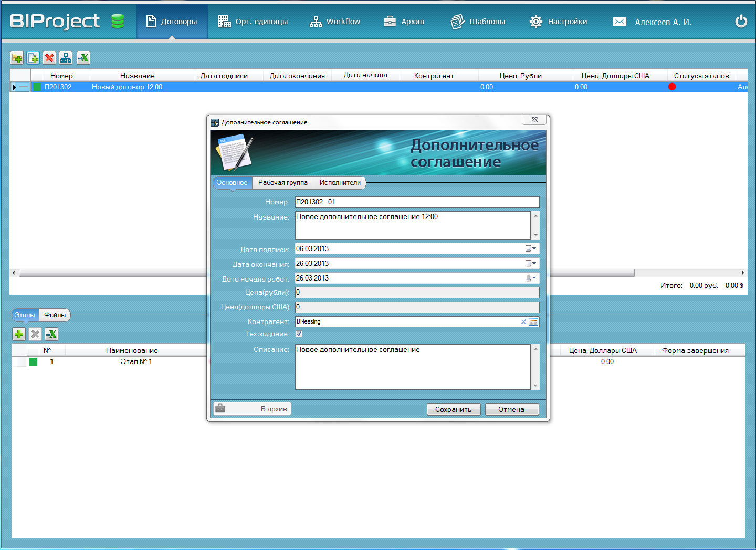Export contracts list to Excel
The width and height of the screenshot is (756, 550).
(x=83, y=58)
